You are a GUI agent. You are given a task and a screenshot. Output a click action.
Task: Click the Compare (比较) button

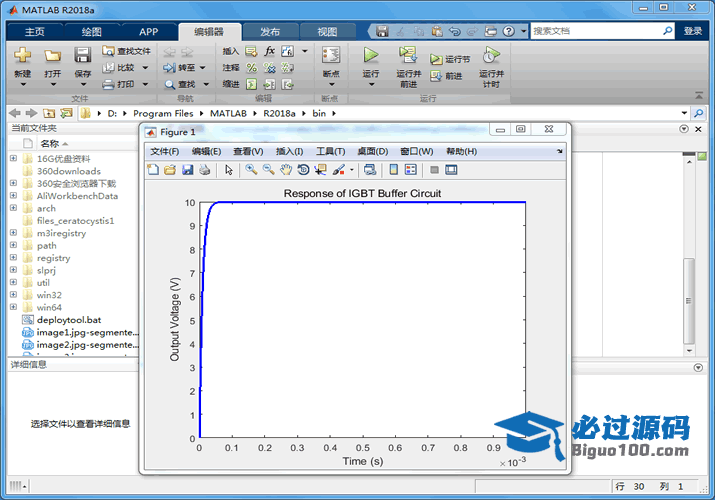pyautogui.click(x=119, y=67)
